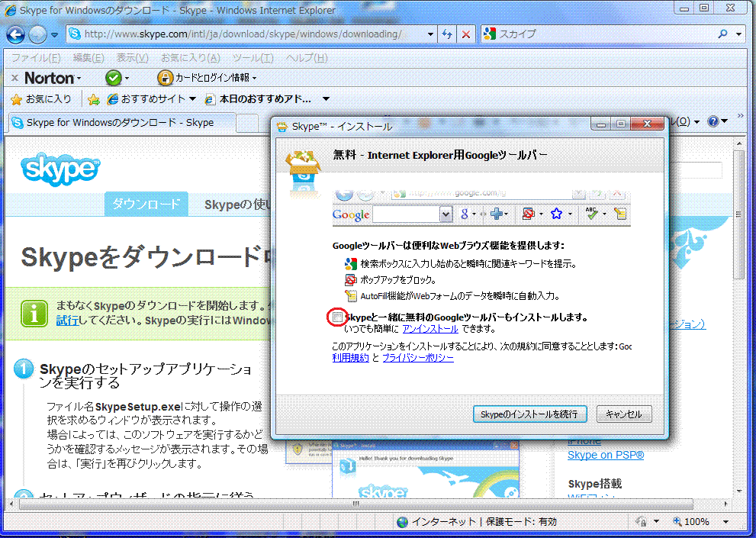Viewport: 756px width, 538px height.
Task: Click the 本日のおすすめアド… favorites item
Action: (x=258, y=99)
